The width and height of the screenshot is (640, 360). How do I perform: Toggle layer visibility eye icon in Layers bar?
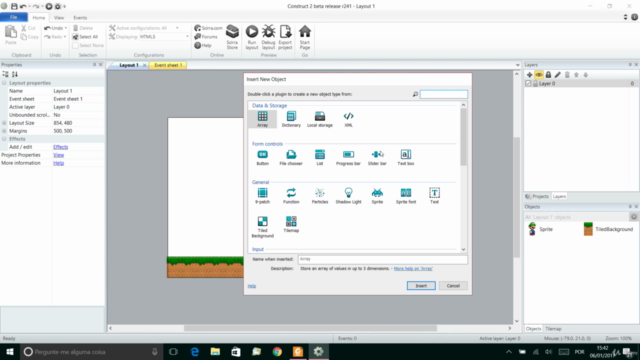coord(539,75)
